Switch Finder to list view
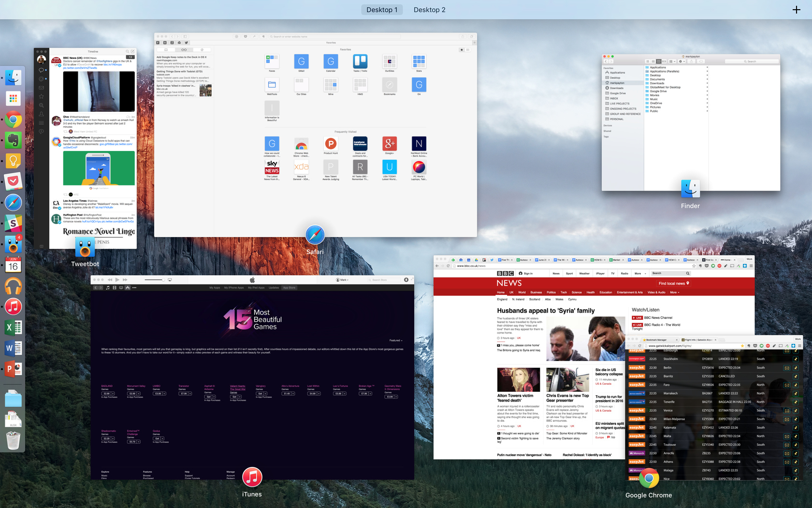This screenshot has width=812, height=508. [653, 61]
